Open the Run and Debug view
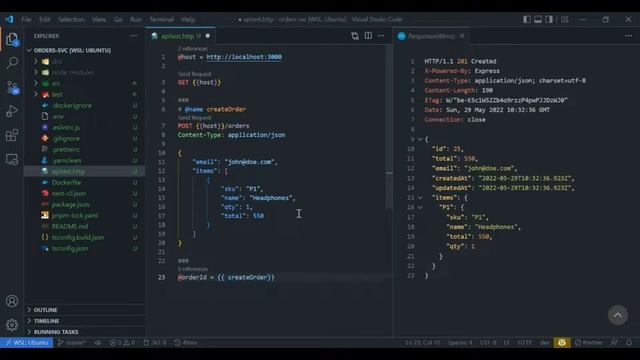Screen dimensions: 640x360 [x=12, y=111]
